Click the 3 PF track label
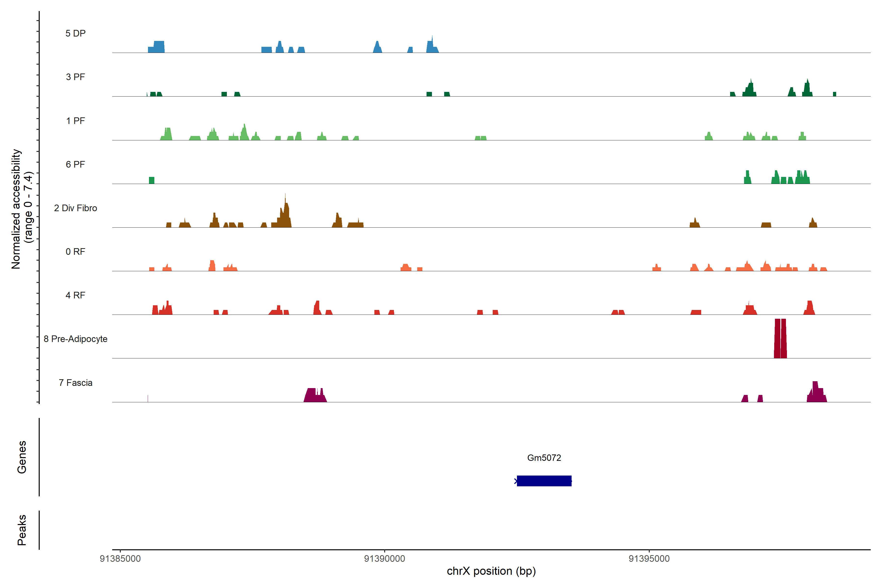Screen dimensions: 882x588 (75, 77)
